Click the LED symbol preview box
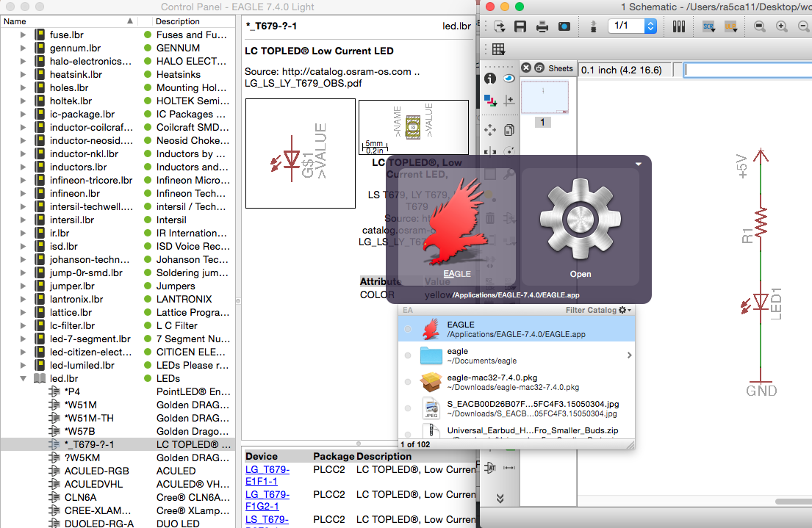The image size is (812, 528). coord(301,153)
